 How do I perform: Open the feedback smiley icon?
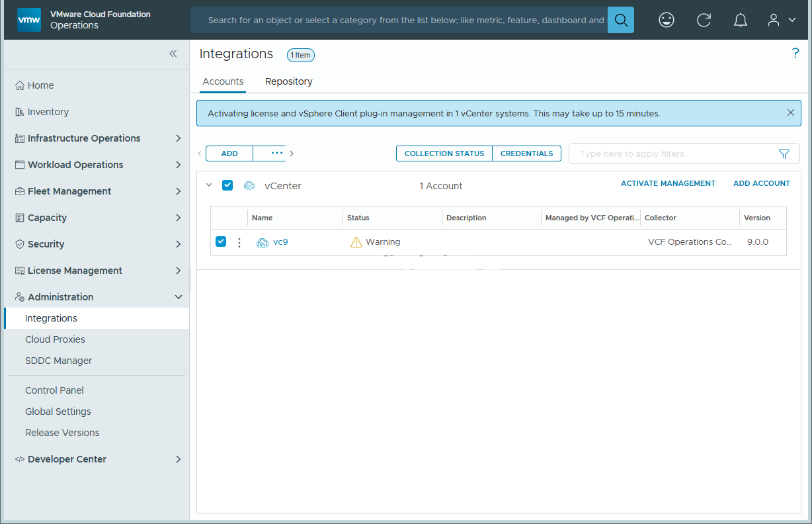pos(667,20)
